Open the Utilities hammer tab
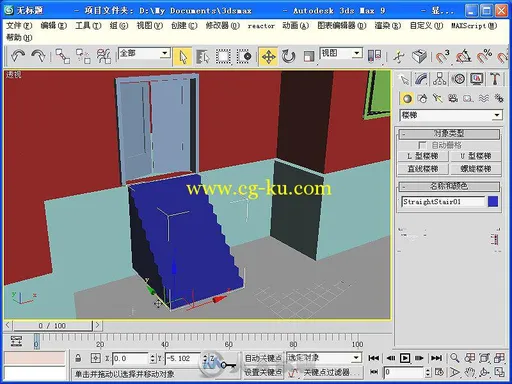Viewport: 512px width, 384px height. pos(495,79)
